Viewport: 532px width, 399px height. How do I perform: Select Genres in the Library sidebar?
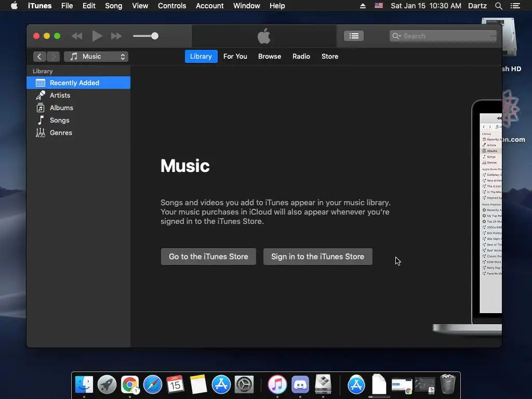click(x=78, y=132)
